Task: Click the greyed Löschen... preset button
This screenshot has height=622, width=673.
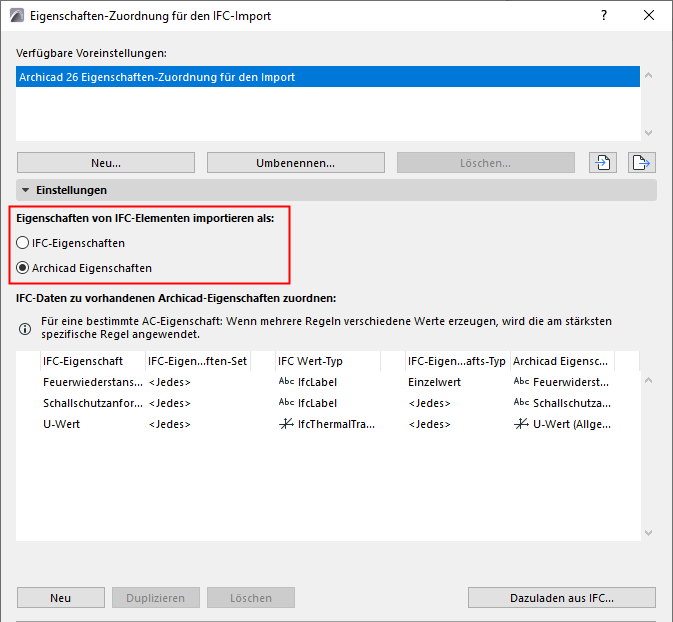Action: [x=485, y=163]
